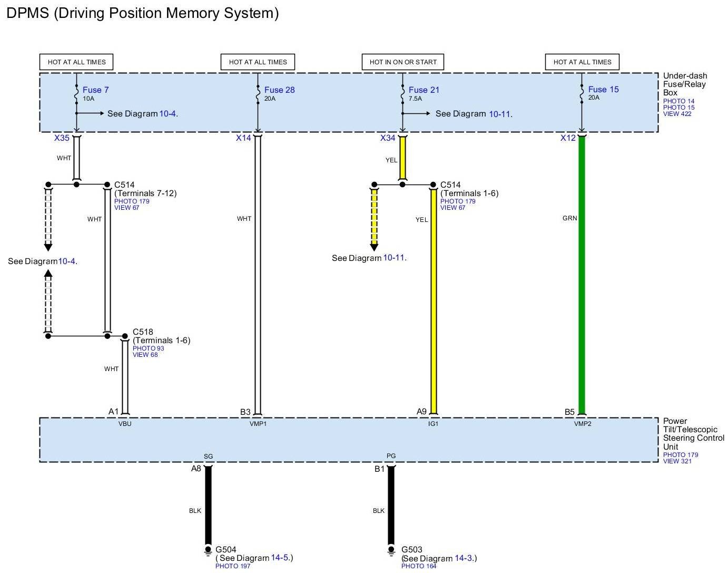Open diagram 10-11 link beside Fuse 21

(499, 114)
